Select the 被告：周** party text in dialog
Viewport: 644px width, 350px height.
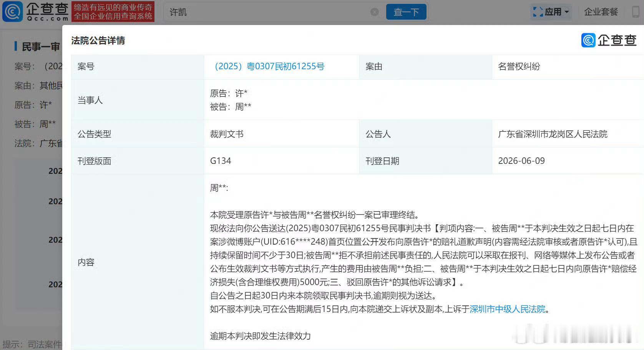point(231,107)
